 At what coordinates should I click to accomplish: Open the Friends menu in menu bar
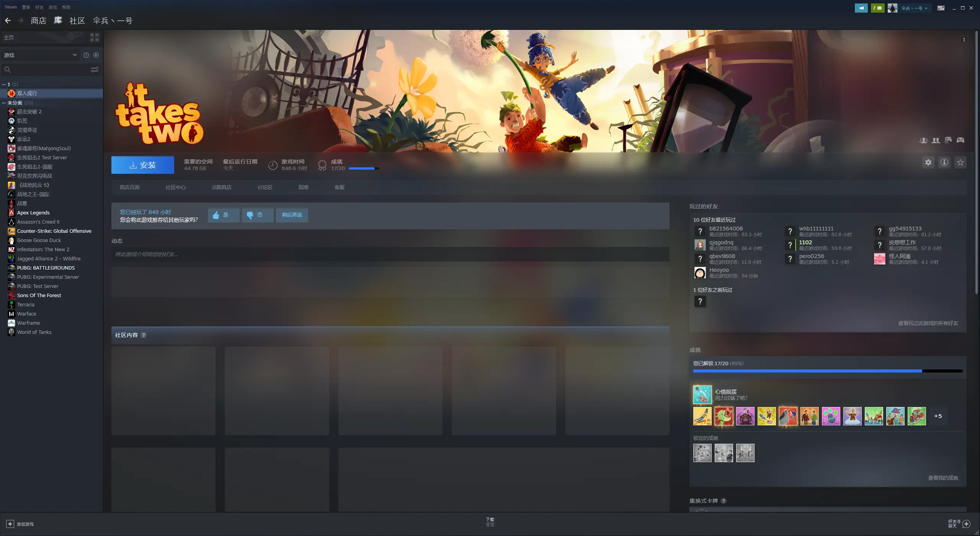(x=39, y=7)
